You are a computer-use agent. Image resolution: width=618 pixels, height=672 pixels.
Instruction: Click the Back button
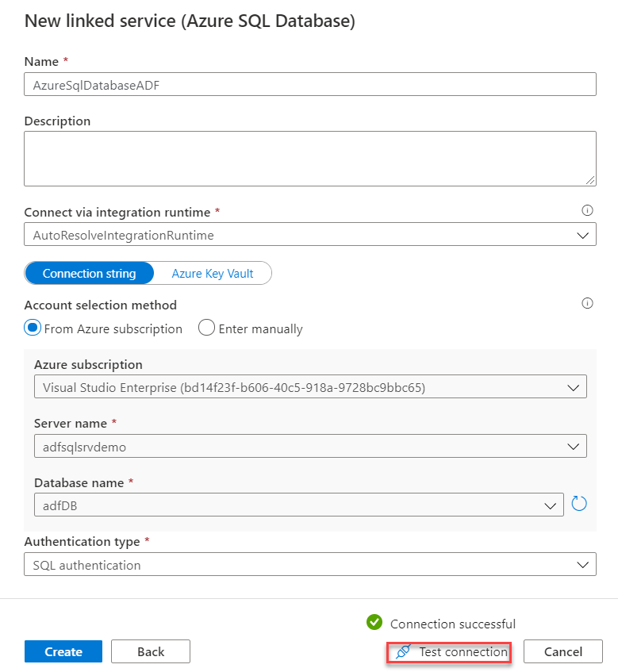tap(151, 651)
